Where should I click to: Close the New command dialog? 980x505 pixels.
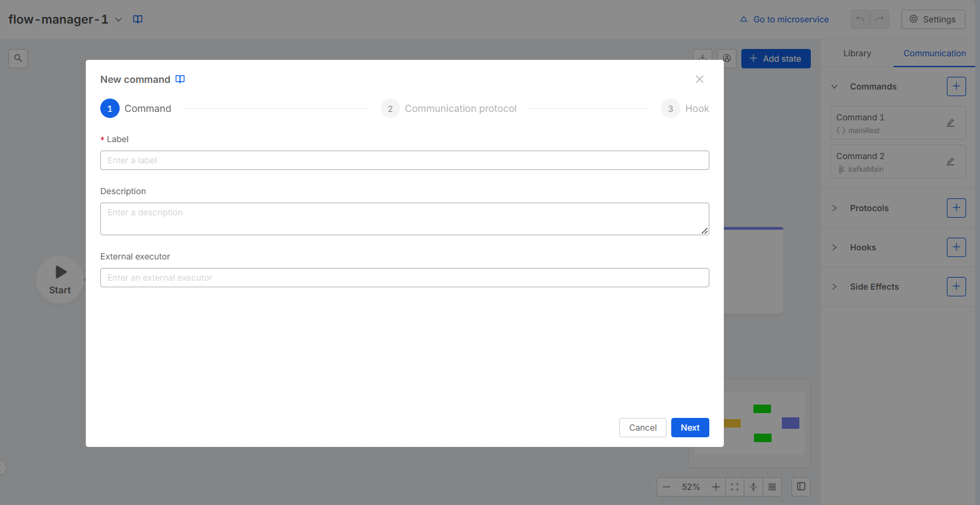coord(699,79)
